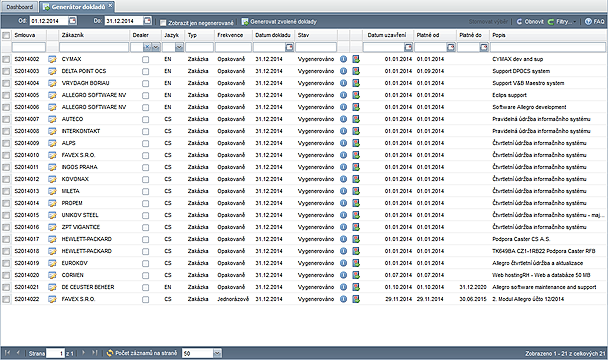Focus the Smlouva filter field

29,47
